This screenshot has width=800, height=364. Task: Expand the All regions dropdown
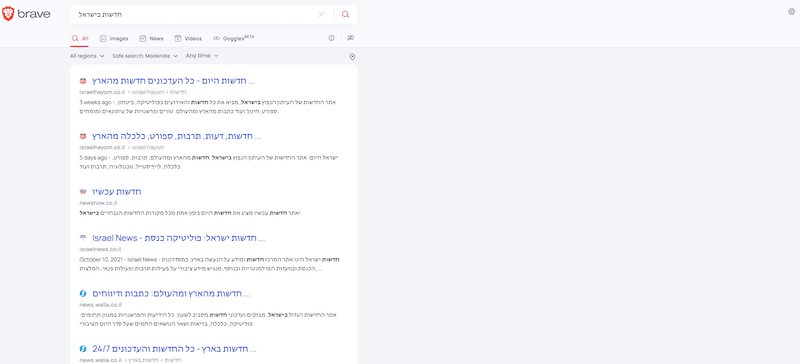(x=87, y=56)
